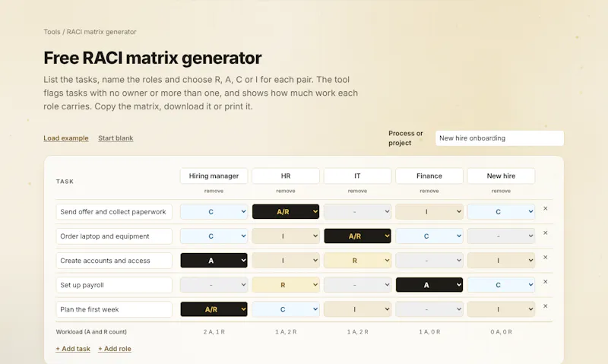Remove the New hire role column
This screenshot has height=364, width=608.
tap(501, 191)
